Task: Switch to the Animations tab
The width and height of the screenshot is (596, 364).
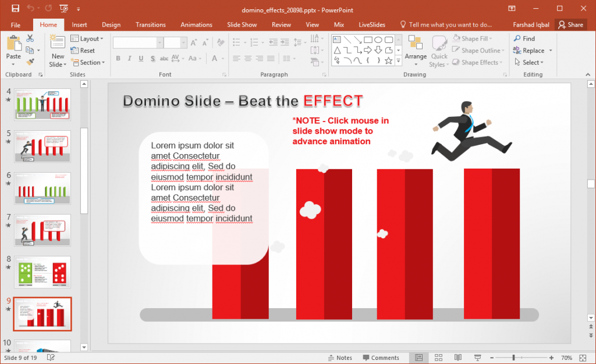Action: tap(196, 24)
